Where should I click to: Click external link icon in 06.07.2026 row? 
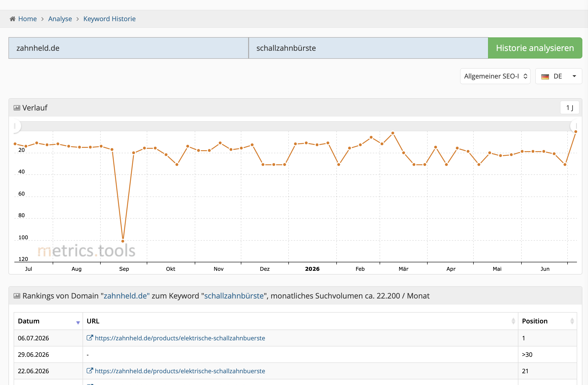[x=90, y=337]
